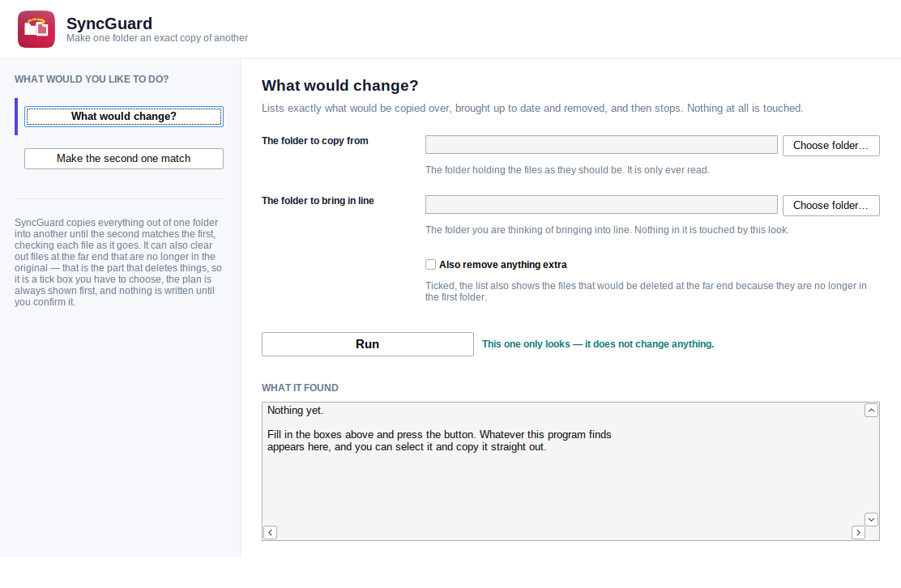The width and height of the screenshot is (901, 588).
Task: Choose folder for the folder to bring in line
Action: tap(831, 205)
